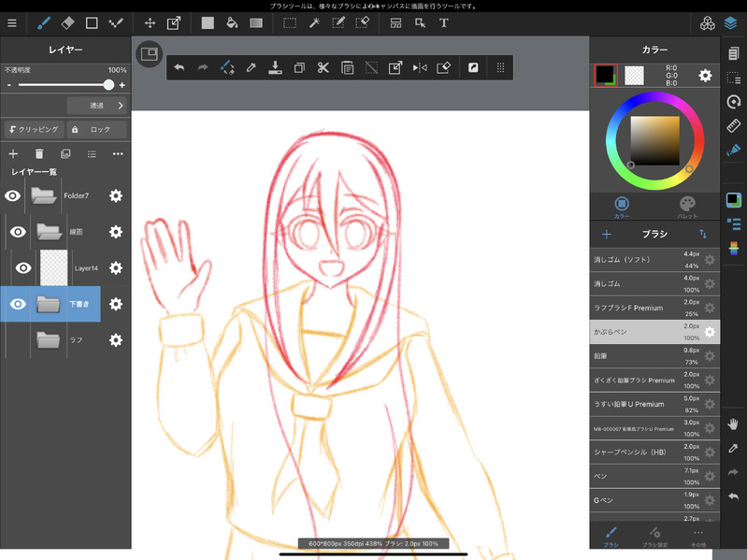747x560 pixels.
Task: Select the Brush tool in top toolbar
Action: point(44,22)
